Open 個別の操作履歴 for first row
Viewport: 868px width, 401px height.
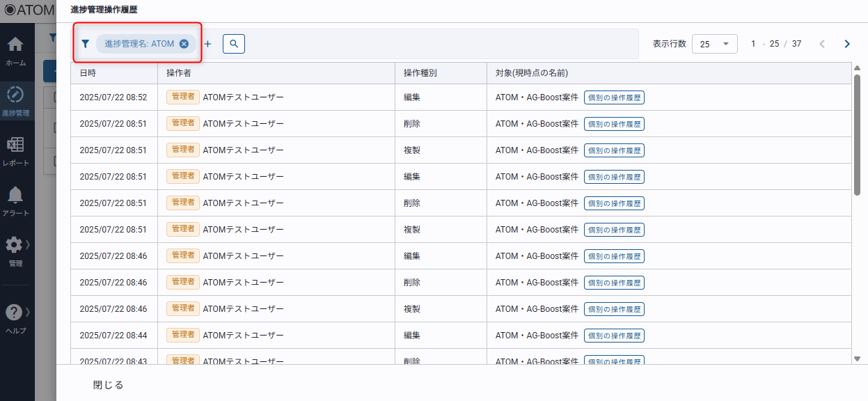(x=614, y=97)
